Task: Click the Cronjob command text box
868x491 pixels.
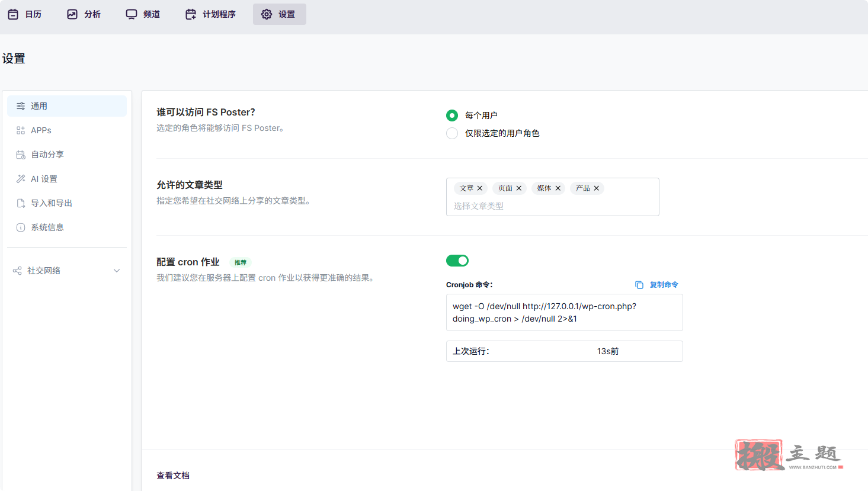Action: coord(565,313)
